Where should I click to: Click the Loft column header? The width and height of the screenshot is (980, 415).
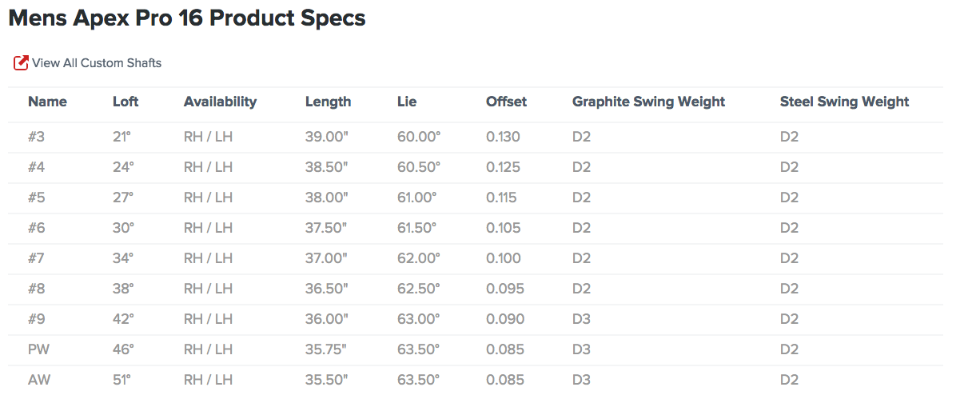(x=125, y=102)
